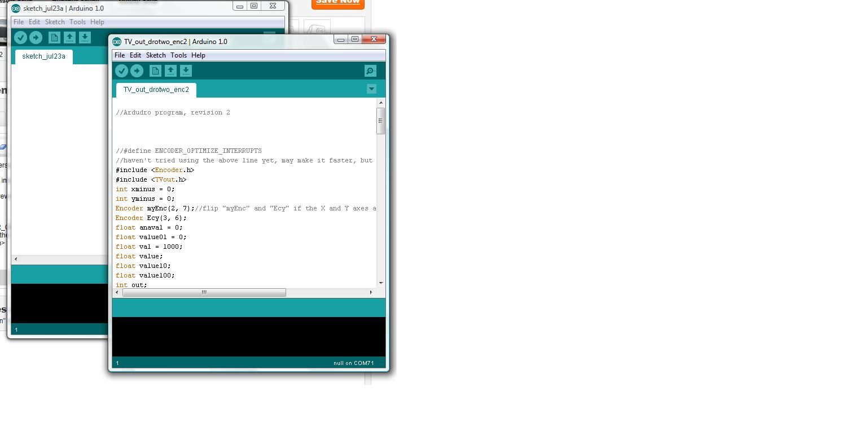Open Serial Monitor in TV_out_drotwo_enc2 window
This screenshot has height=427, width=868.
pos(370,71)
